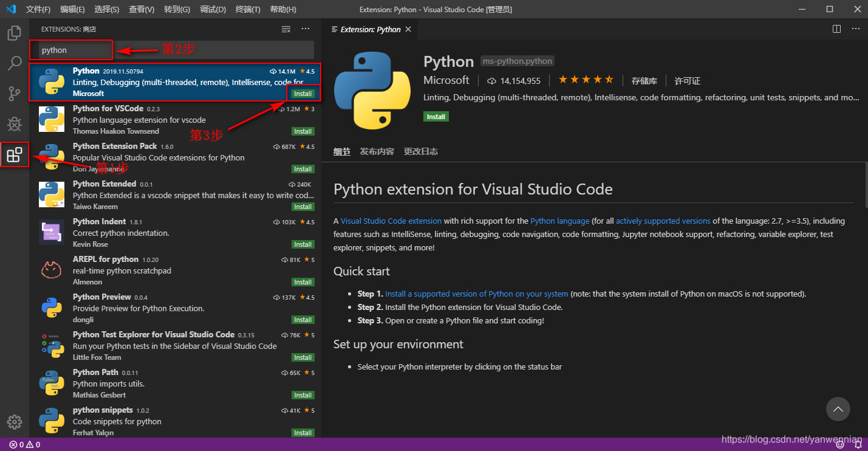This screenshot has height=451, width=868.
Task: Click the install count 14,154,955
Action: (x=514, y=80)
